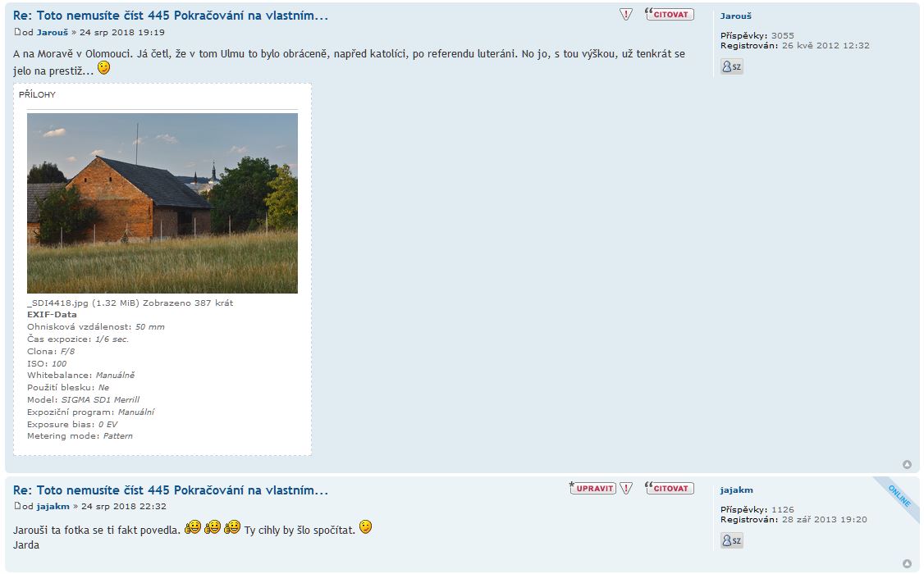Click the small post icon before 'od Jarouš'
The height and width of the screenshot is (574, 924).
click(17, 32)
